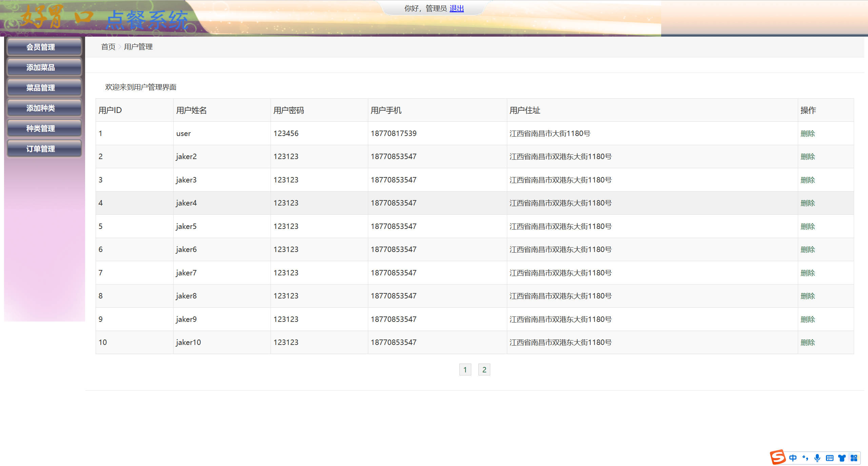Toggle punctuation mode in Sogou toolbar
Screen dimensions: 868x466
pyautogui.click(x=805, y=458)
